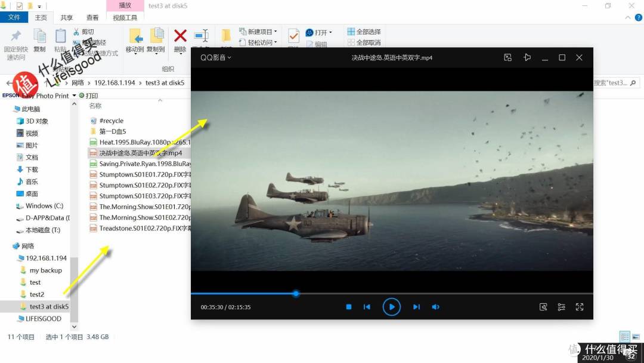Open the EPSON Easy Photo Print dropdown
644x363 pixels.
coord(75,96)
